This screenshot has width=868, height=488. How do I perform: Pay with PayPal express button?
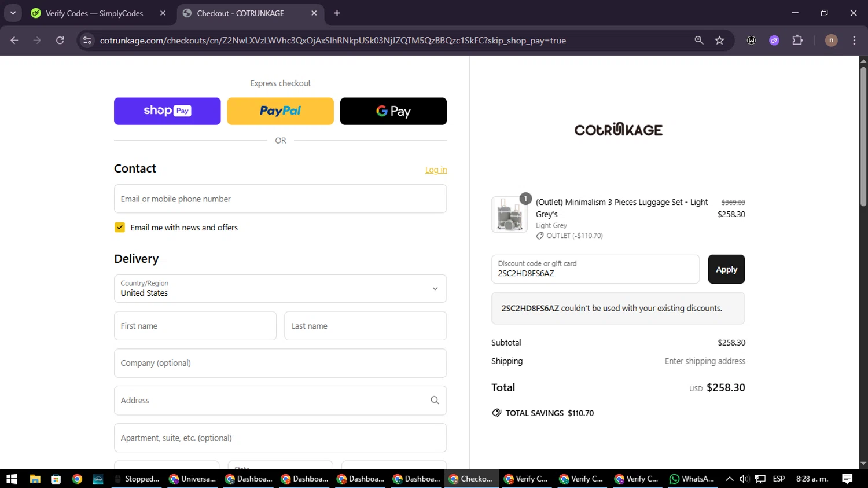point(280,111)
